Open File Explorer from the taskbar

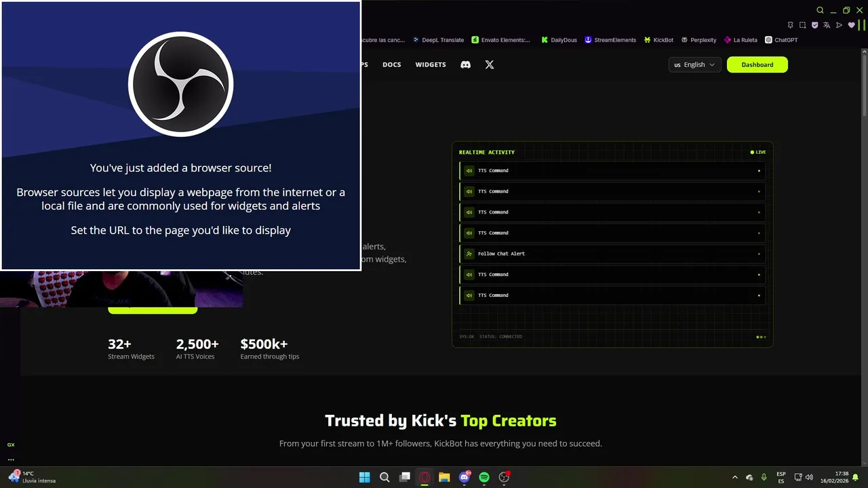[444, 477]
